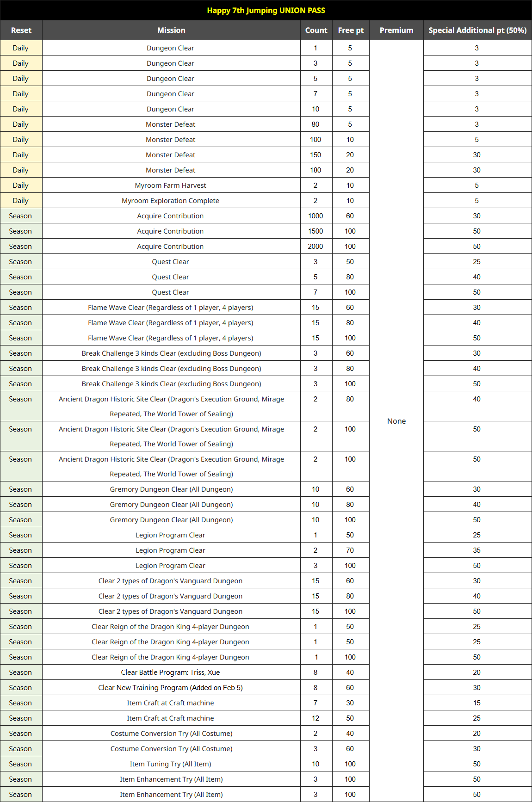Click 'Gremory Dungeon Clear' row with 60 free pt

pos(172,489)
